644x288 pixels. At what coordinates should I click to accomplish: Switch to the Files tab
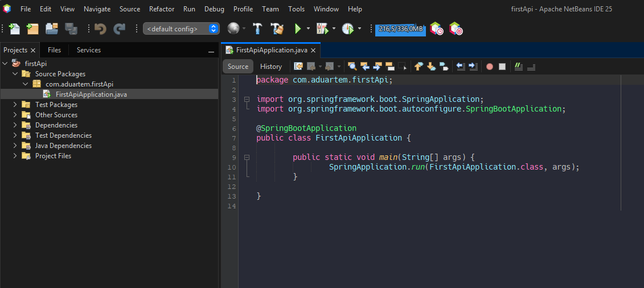pyautogui.click(x=54, y=50)
